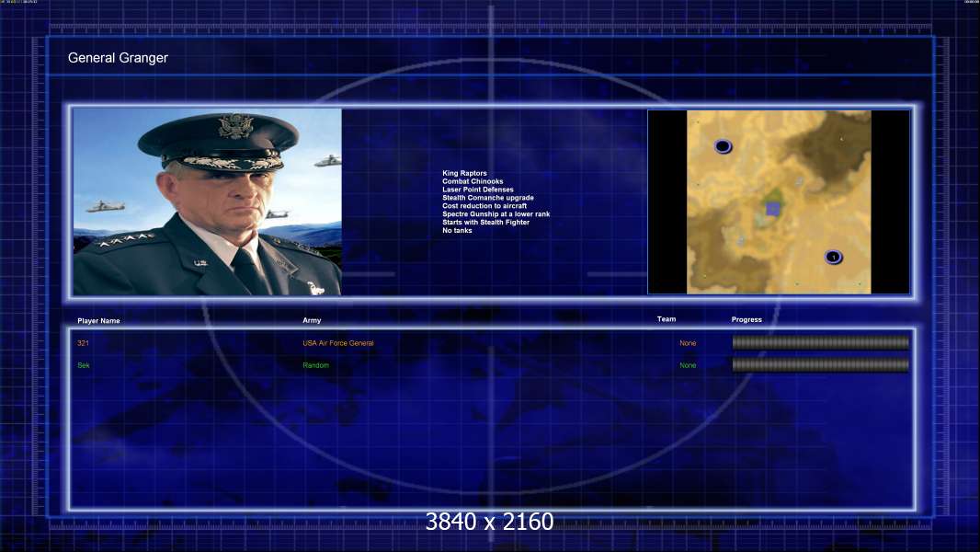Click the blue square marker at map center
Image resolution: width=980 pixels, height=552 pixels.
(773, 209)
